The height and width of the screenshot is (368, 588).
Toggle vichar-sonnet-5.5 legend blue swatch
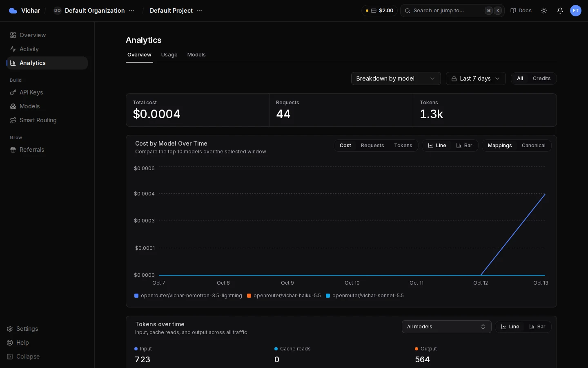328,296
